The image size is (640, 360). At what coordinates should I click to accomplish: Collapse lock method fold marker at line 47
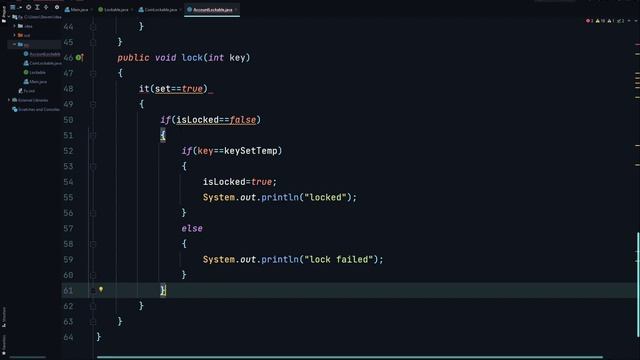pyautogui.click(x=93, y=73)
